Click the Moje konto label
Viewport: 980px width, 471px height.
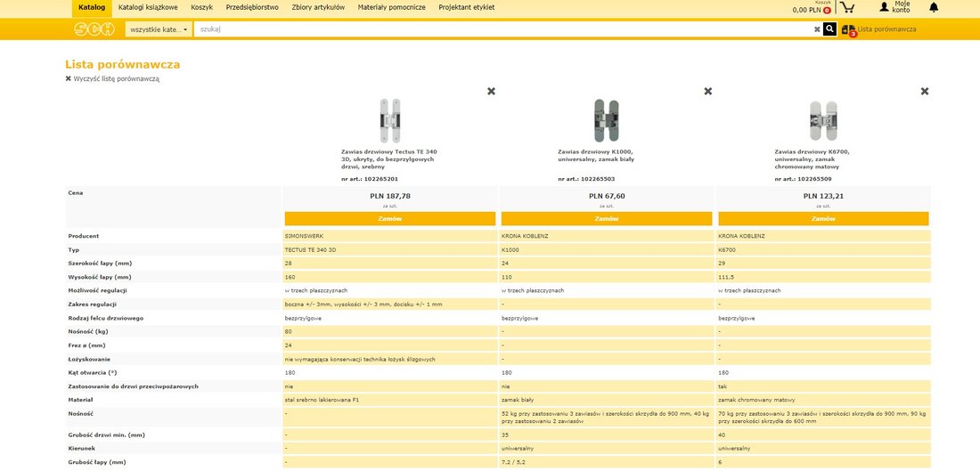[902, 7]
